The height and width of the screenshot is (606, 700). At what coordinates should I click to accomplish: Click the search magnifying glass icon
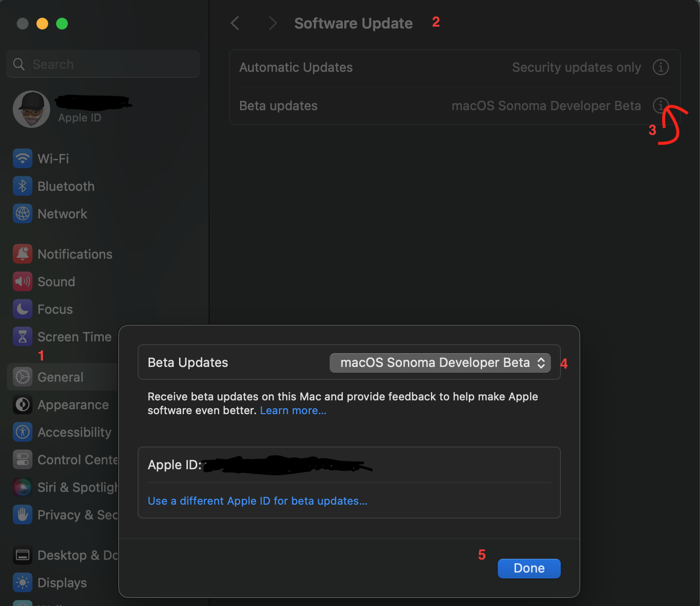(x=19, y=64)
